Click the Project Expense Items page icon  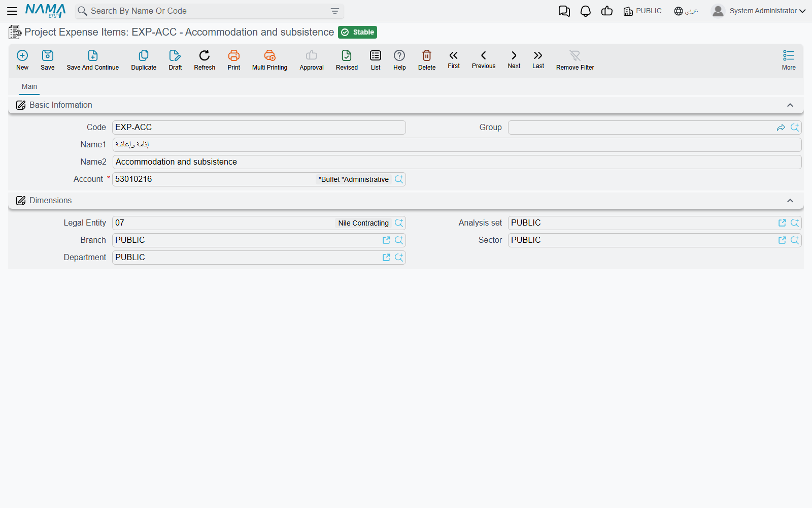coord(15,33)
